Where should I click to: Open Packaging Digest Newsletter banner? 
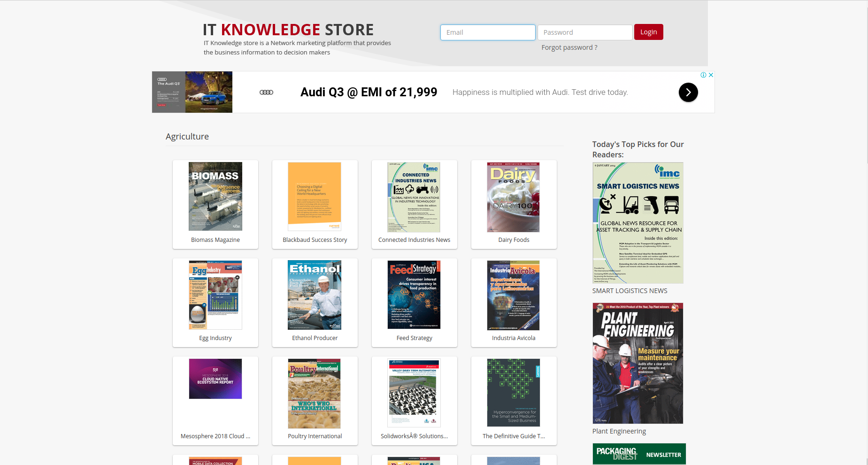(x=639, y=454)
